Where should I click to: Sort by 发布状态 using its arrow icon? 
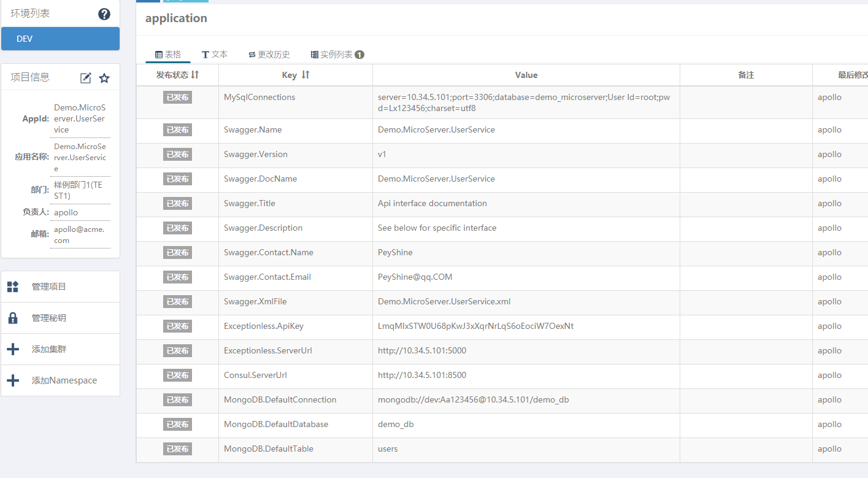[x=194, y=75]
